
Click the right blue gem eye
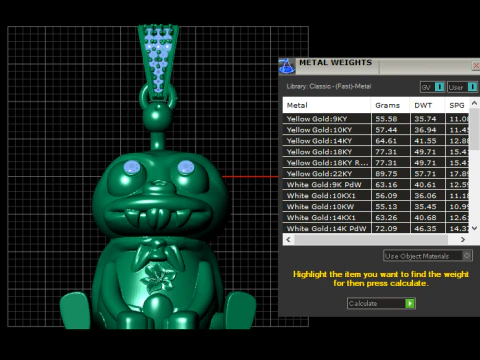click(186, 167)
